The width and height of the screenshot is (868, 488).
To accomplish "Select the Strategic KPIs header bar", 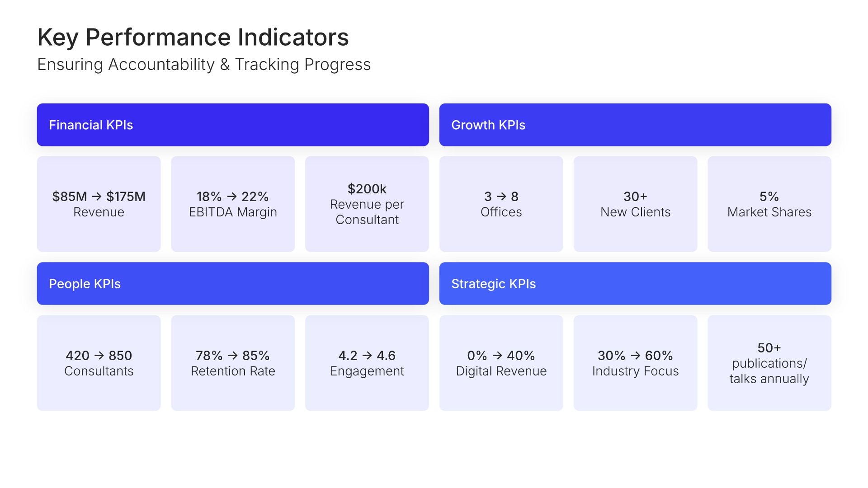I will [x=635, y=284].
